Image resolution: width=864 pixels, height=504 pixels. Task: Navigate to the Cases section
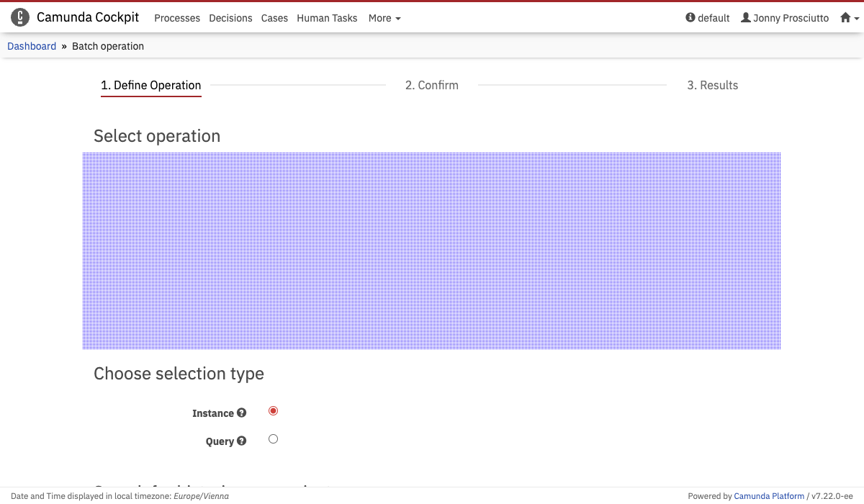click(274, 18)
